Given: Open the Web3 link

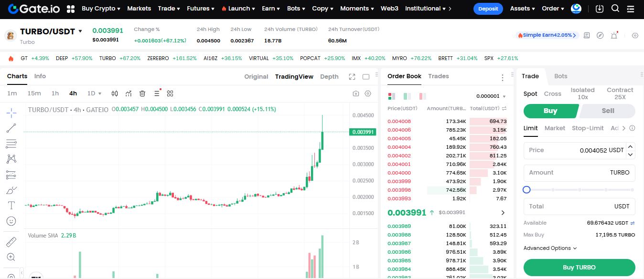Looking at the screenshot, I should 389,9.
